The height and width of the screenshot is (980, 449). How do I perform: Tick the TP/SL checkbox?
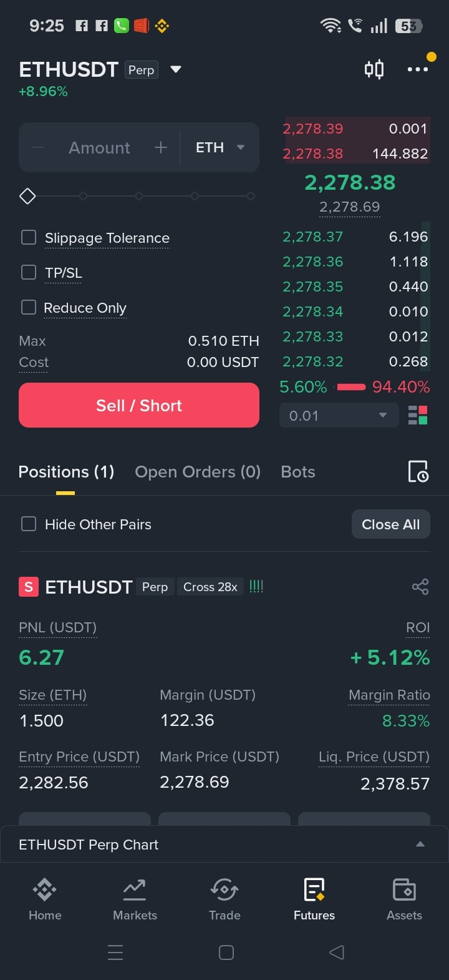point(29,272)
